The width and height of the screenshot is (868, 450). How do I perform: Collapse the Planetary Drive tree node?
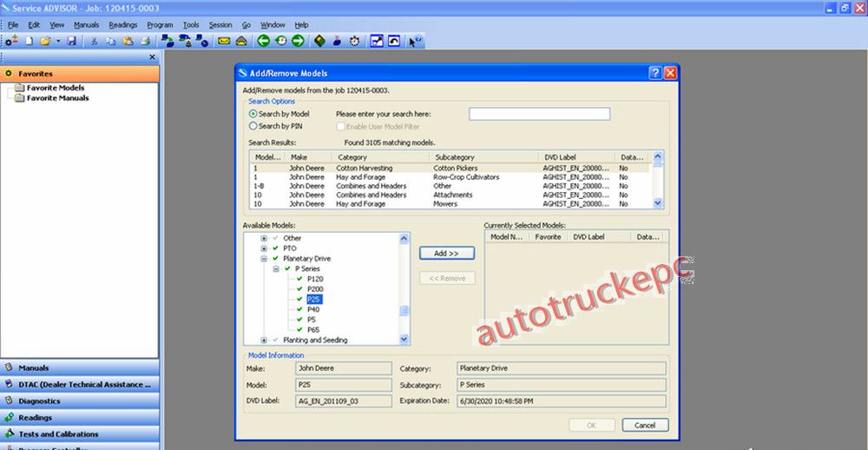pos(264,259)
